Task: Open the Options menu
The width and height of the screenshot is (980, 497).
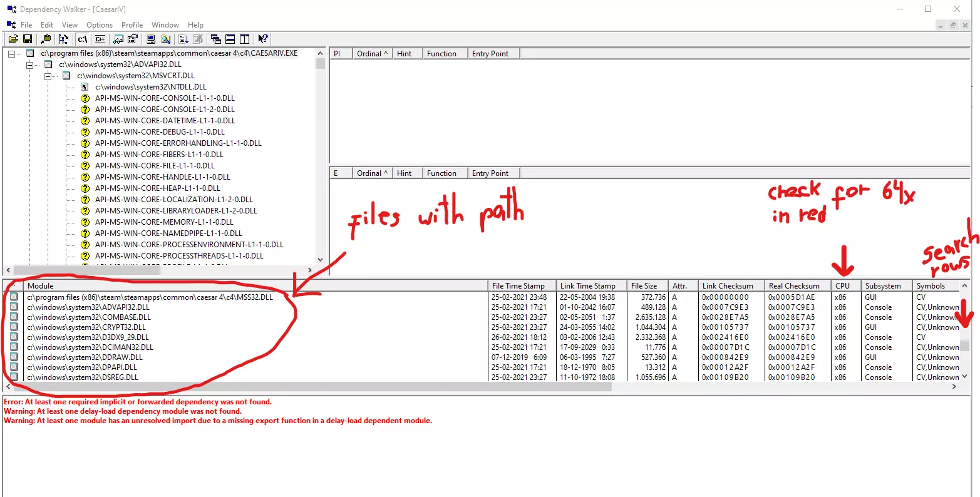Action: pyautogui.click(x=100, y=25)
